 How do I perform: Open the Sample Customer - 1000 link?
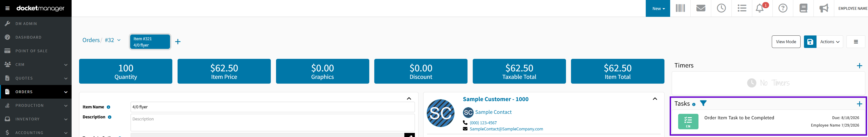pyautogui.click(x=495, y=99)
